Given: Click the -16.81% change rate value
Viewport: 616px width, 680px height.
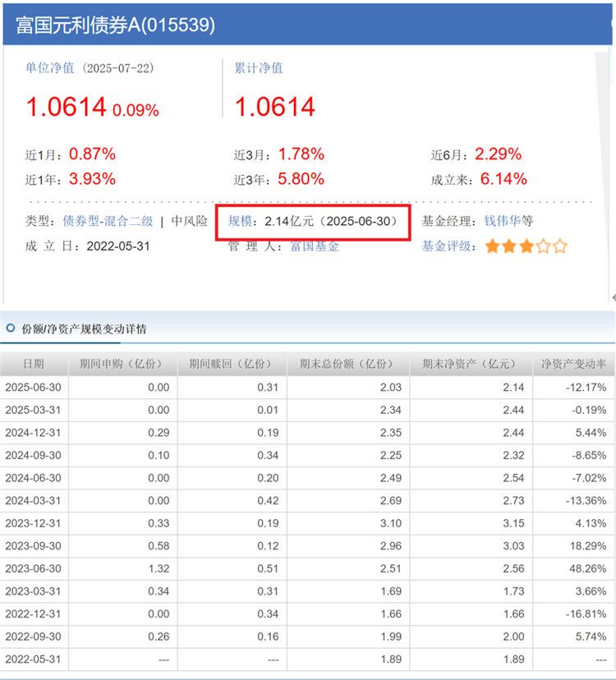Looking at the screenshot, I should click(x=586, y=613).
